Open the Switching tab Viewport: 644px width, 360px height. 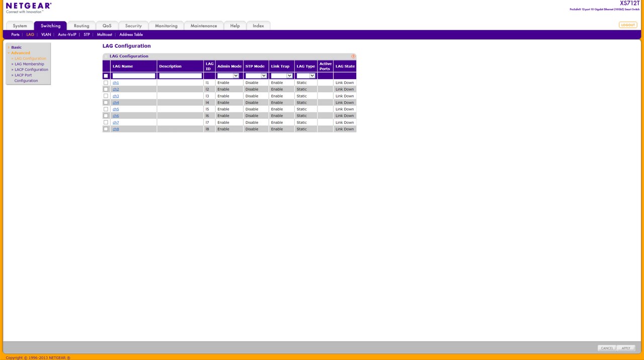click(x=50, y=26)
